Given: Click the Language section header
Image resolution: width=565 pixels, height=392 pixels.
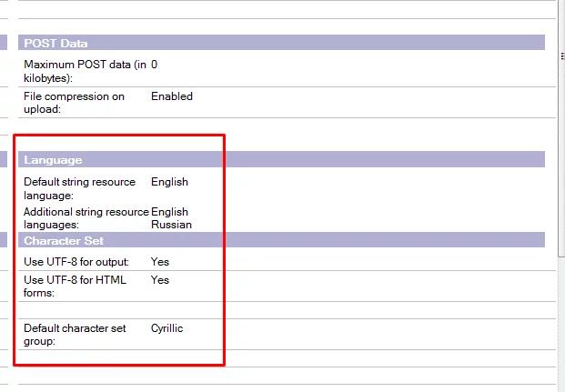Looking at the screenshot, I should pos(53,160).
